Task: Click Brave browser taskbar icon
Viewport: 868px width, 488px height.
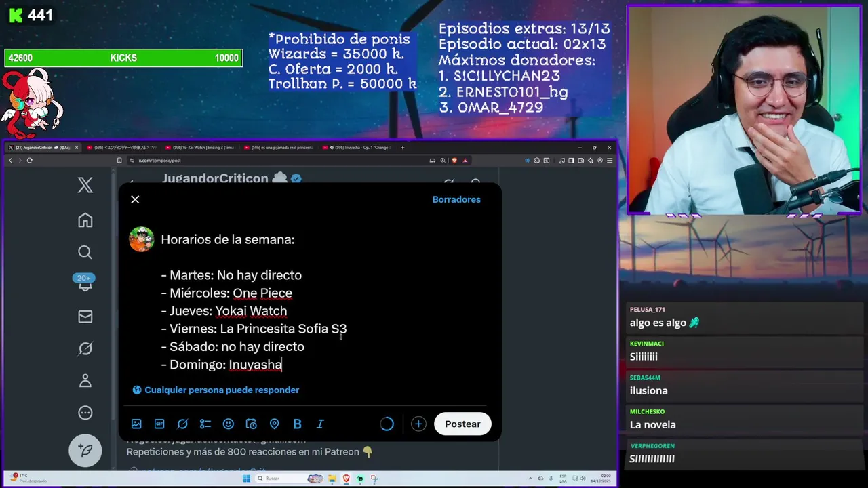Action: tap(347, 479)
